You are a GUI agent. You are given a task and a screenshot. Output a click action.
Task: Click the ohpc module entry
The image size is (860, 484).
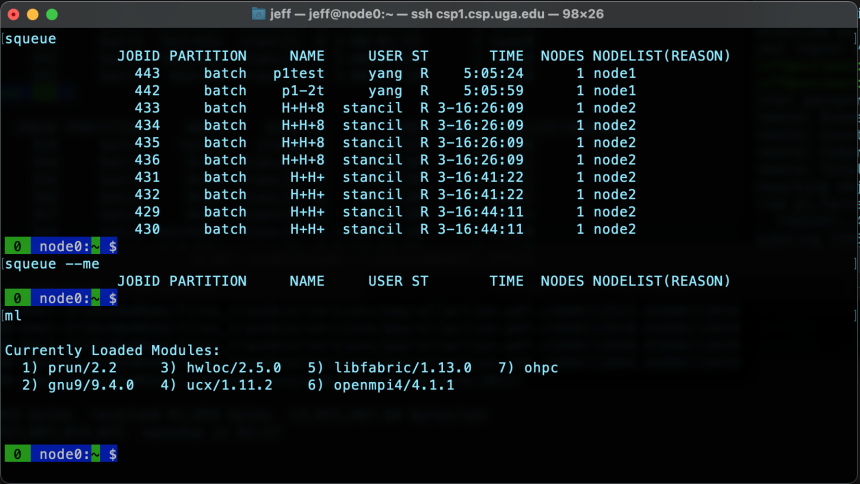(541, 368)
